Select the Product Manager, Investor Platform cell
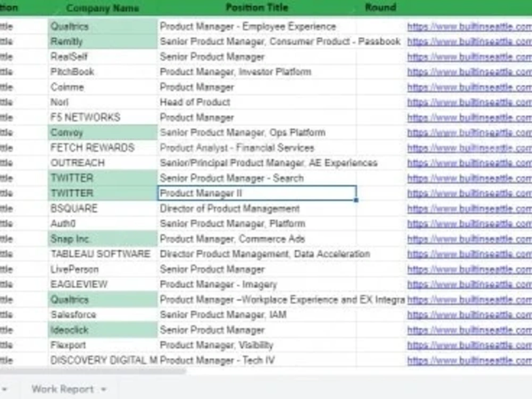The height and width of the screenshot is (399, 532). point(257,72)
